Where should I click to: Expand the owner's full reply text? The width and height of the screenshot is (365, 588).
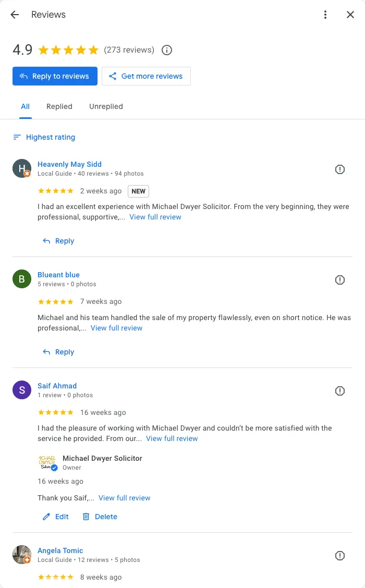(x=124, y=498)
